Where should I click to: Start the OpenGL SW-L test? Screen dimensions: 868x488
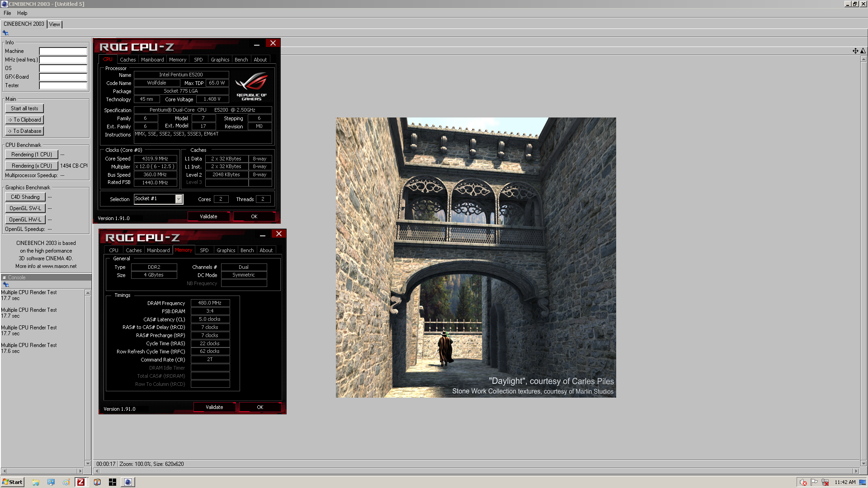click(x=25, y=208)
